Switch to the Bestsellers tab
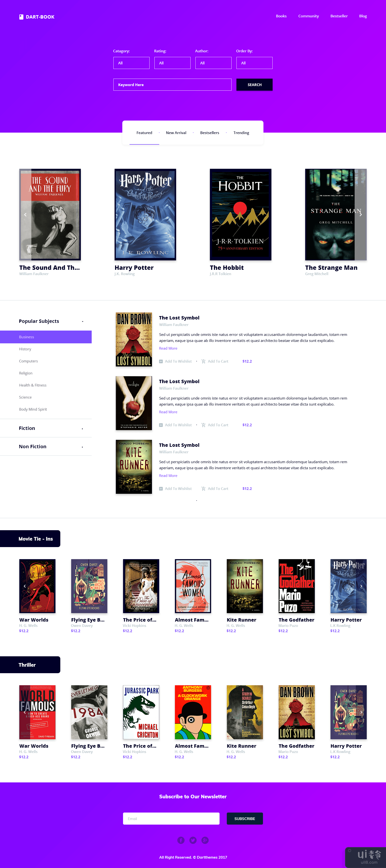The width and height of the screenshot is (386, 868). coord(210,133)
